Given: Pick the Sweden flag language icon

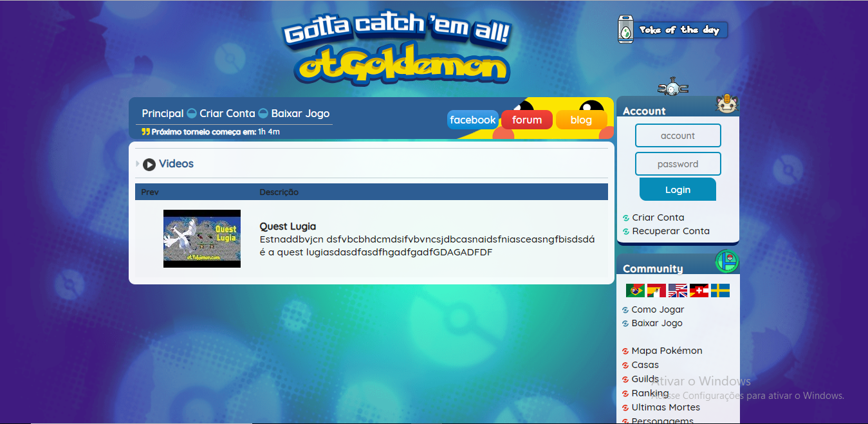Looking at the screenshot, I should [720, 291].
